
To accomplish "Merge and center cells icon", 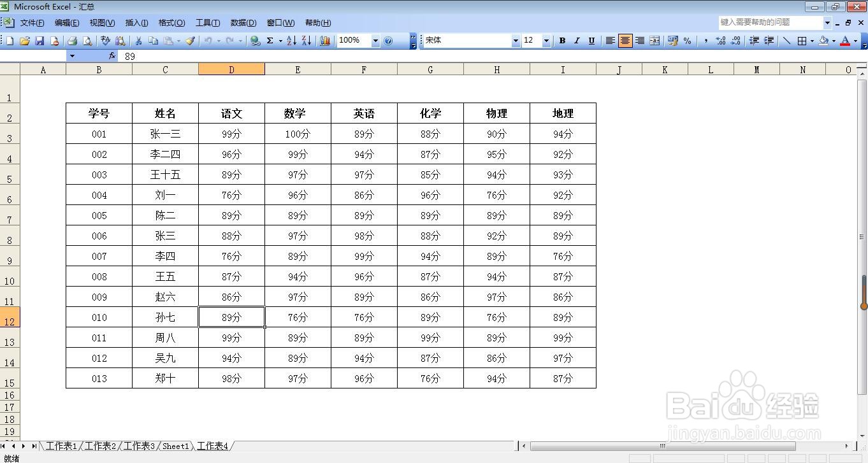I will coord(655,40).
